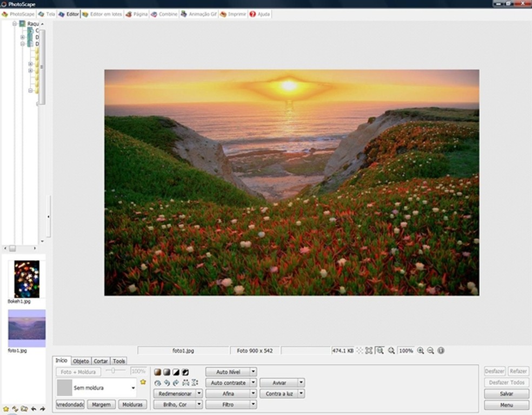Image resolution: width=532 pixels, height=415 pixels.
Task: Click the zoom out magnifier icon
Action: 430,351
